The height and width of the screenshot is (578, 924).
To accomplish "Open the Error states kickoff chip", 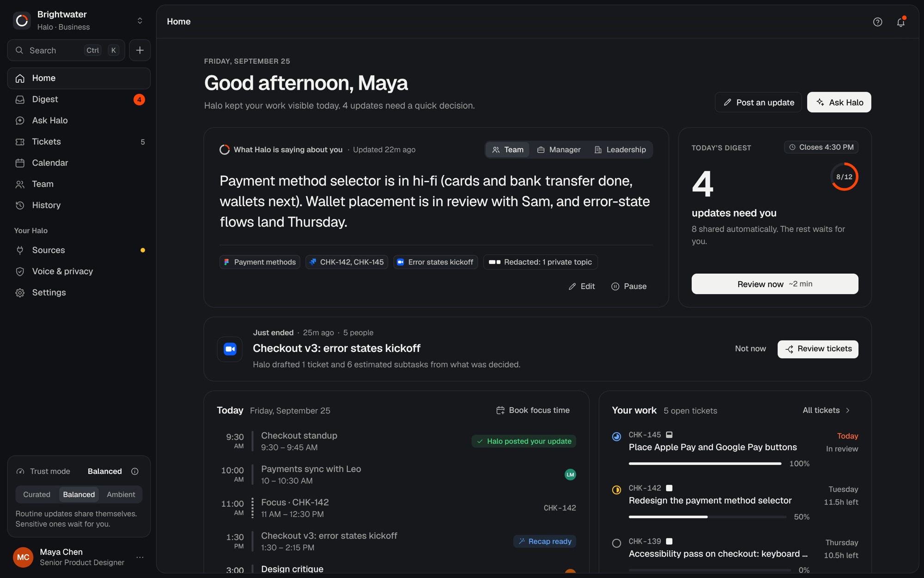I will tap(435, 262).
